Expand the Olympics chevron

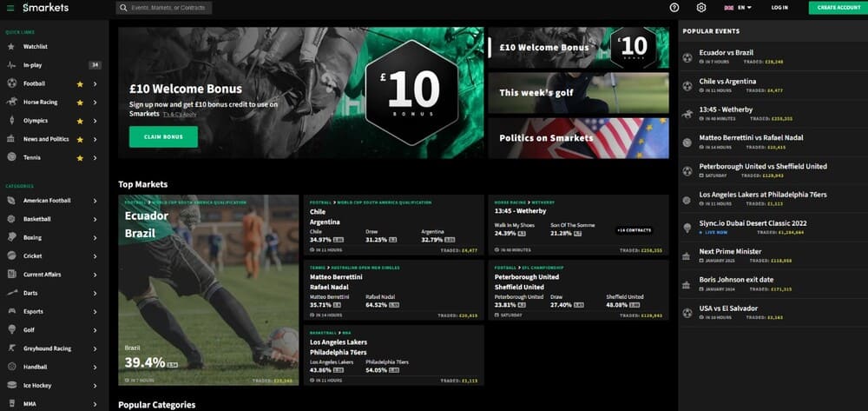pos(95,121)
